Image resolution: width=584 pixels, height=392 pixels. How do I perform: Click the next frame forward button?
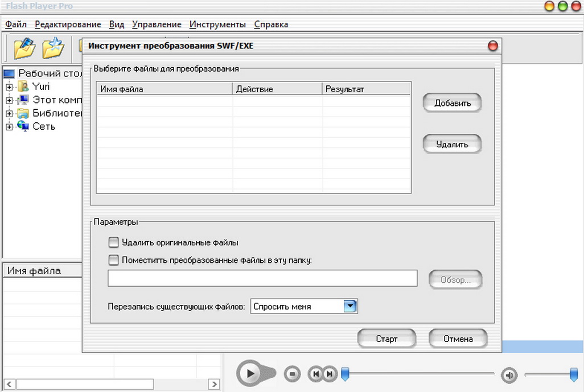[330, 374]
